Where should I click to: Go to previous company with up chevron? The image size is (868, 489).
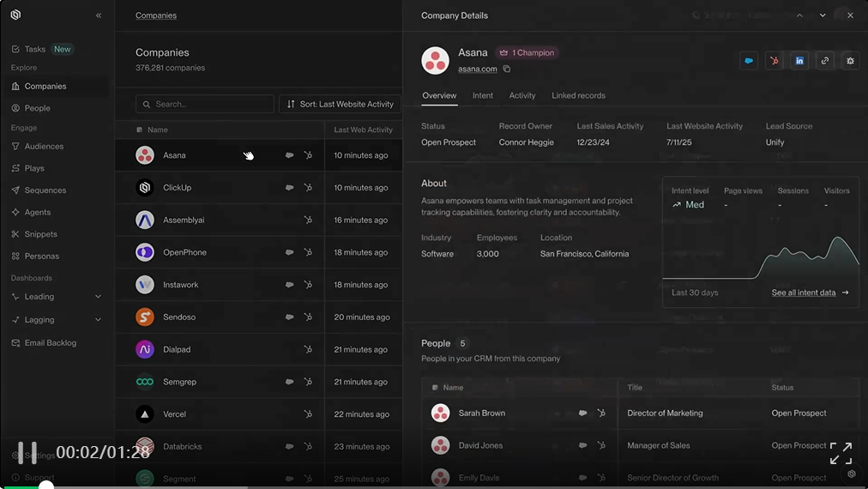799,15
